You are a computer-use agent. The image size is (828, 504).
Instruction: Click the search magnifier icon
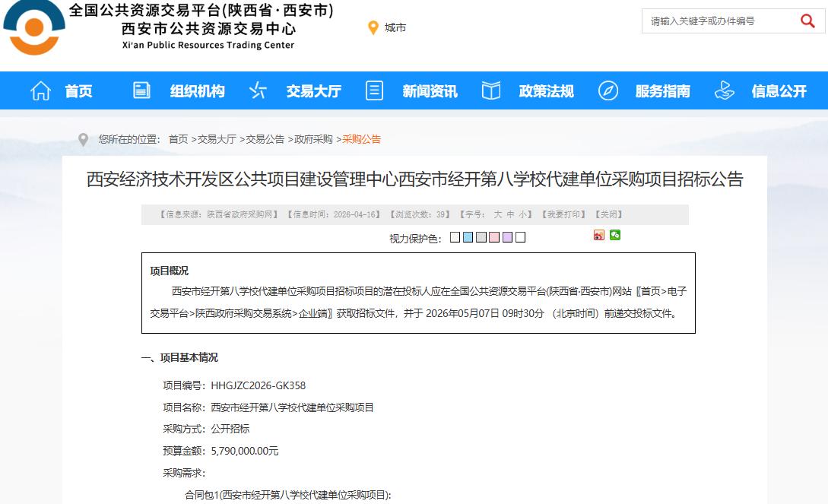click(x=807, y=21)
